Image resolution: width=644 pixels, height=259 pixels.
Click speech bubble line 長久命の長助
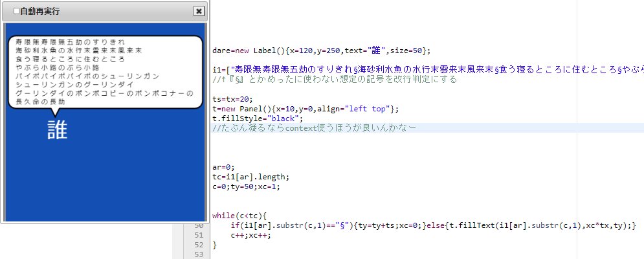40,102
